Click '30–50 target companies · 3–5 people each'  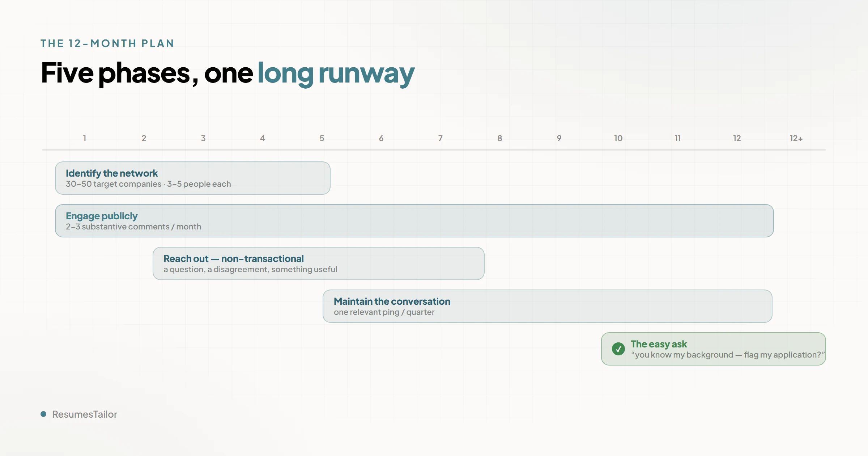click(148, 184)
